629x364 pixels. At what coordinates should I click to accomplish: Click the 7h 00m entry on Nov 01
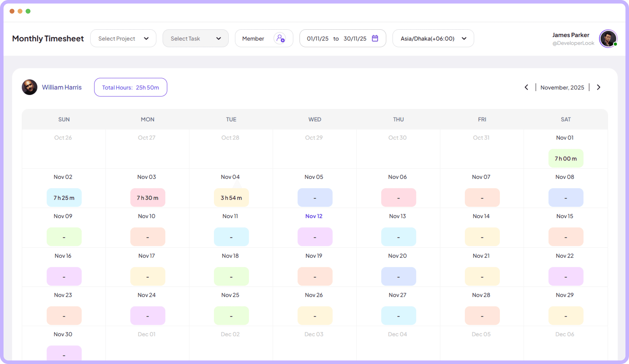pyautogui.click(x=566, y=158)
